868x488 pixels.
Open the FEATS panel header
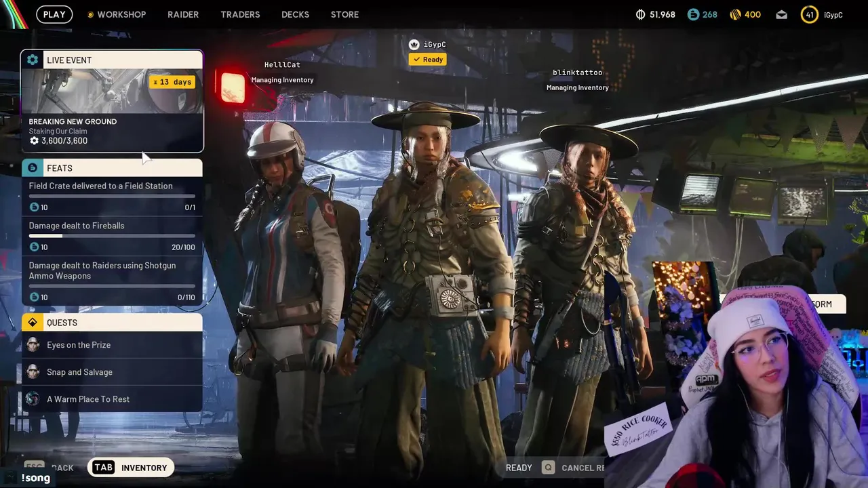coord(112,168)
